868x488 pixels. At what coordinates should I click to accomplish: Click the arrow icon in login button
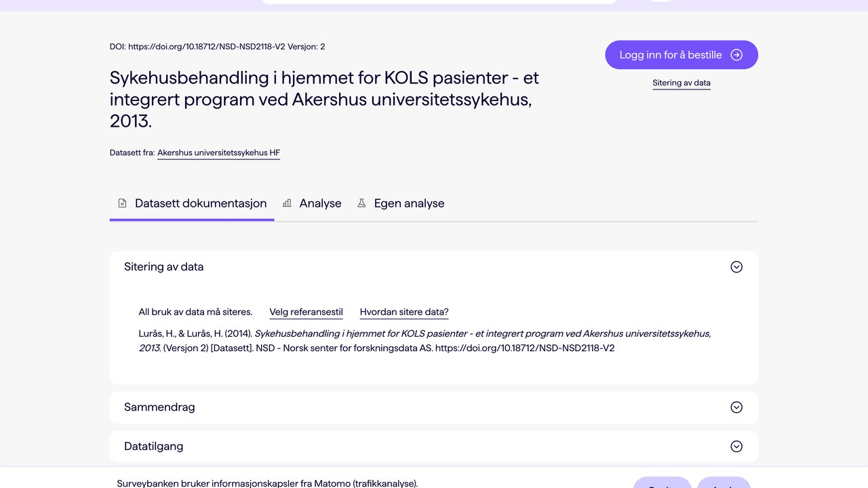point(736,55)
